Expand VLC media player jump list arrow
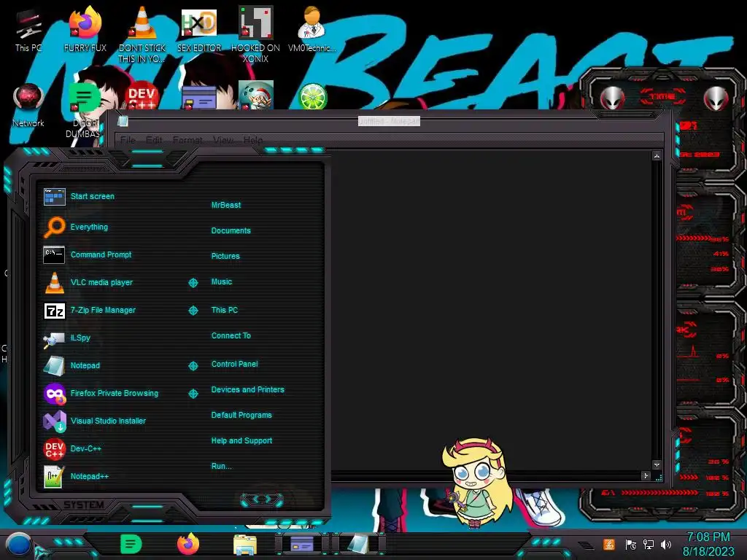This screenshot has height=560, width=747. [x=193, y=283]
